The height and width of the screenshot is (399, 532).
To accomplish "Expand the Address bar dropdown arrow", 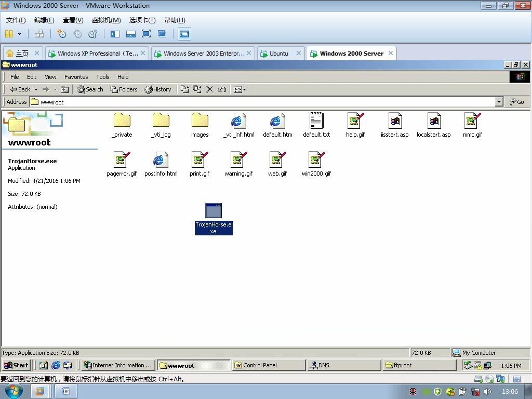I will click(x=499, y=102).
